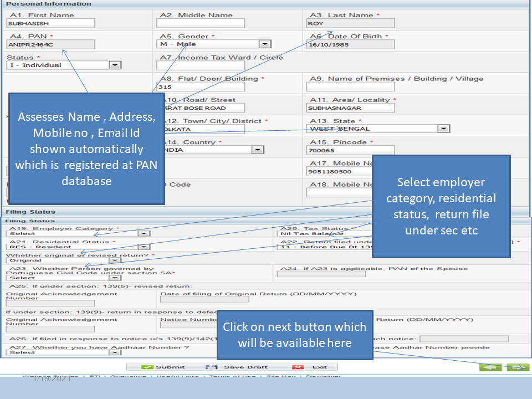This screenshot has height=399, width=532.
Task: Open the A21 Residential Status dropdown
Action: [x=144, y=247]
